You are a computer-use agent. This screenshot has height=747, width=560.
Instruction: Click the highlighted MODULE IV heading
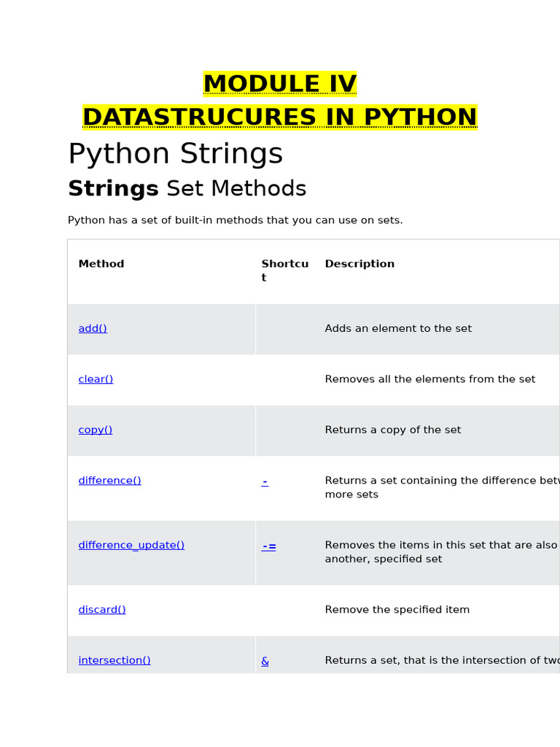pyautogui.click(x=280, y=85)
